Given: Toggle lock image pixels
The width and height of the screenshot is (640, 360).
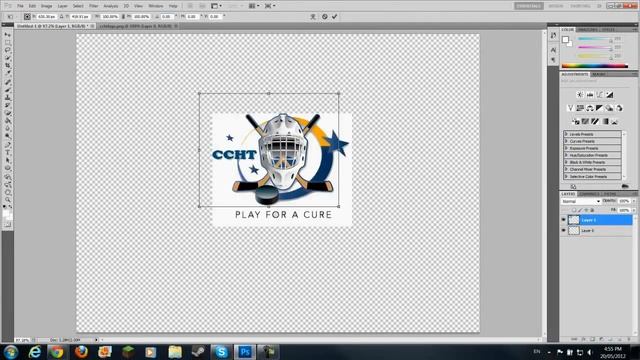Looking at the screenshot, I should [580, 210].
